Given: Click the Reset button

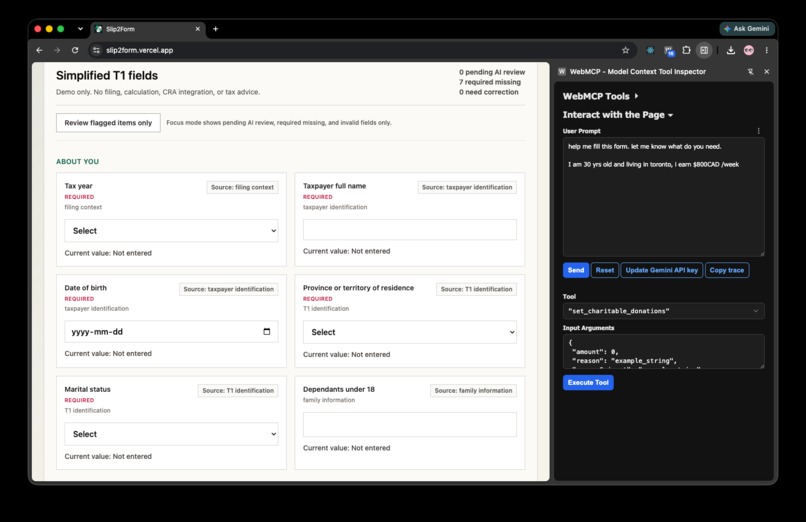Looking at the screenshot, I should click(605, 270).
